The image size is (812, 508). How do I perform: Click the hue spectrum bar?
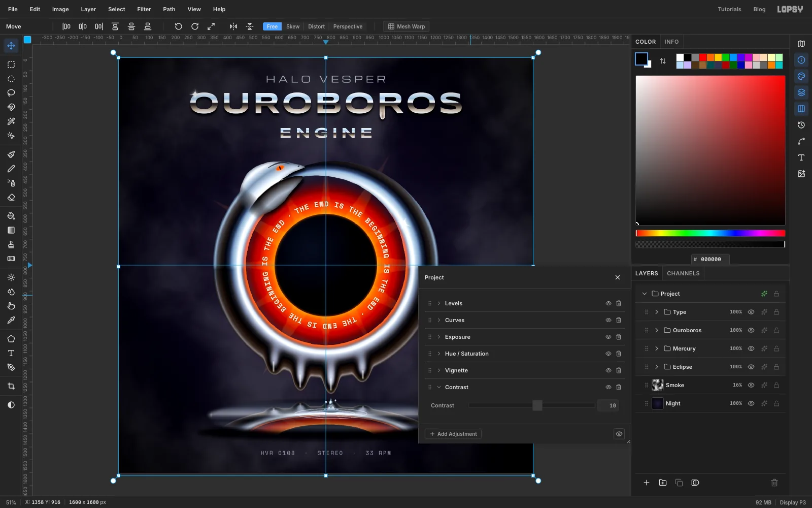point(710,233)
